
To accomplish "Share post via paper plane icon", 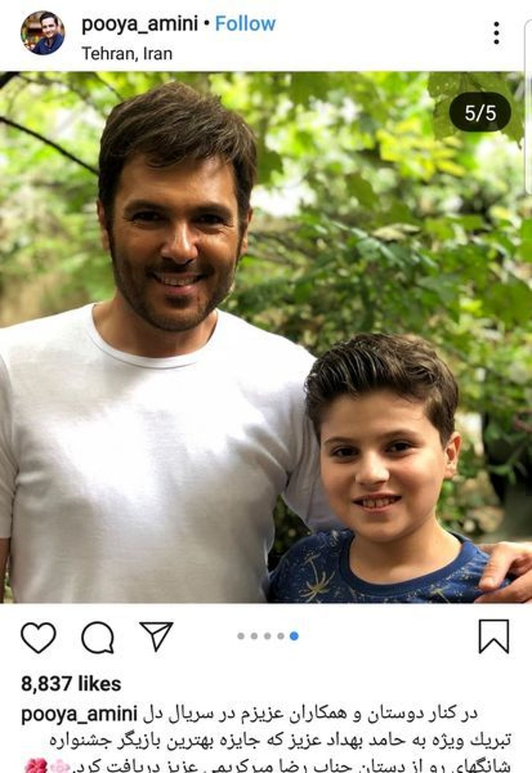I will pos(156,636).
